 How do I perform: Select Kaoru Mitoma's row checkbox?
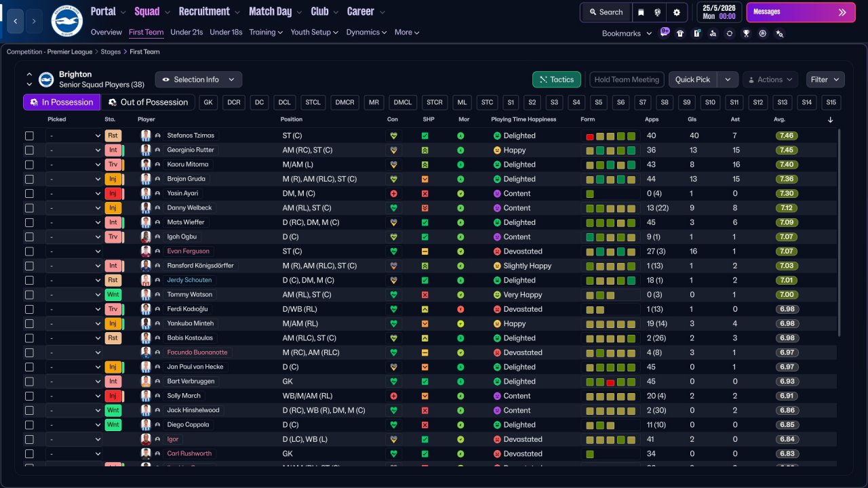tap(29, 165)
